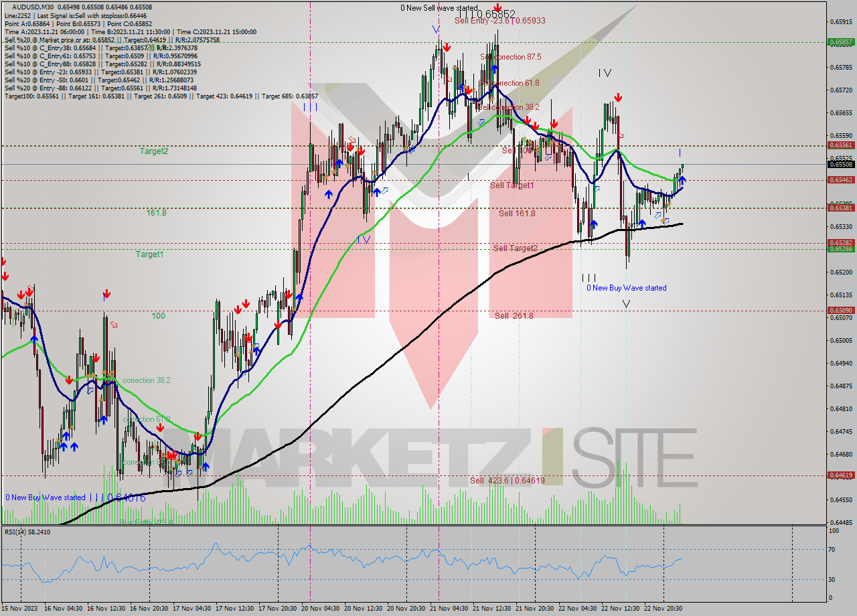Image resolution: width=857 pixels, height=616 pixels.
Task: Click the green '161.8' level label
Action: tap(156, 213)
